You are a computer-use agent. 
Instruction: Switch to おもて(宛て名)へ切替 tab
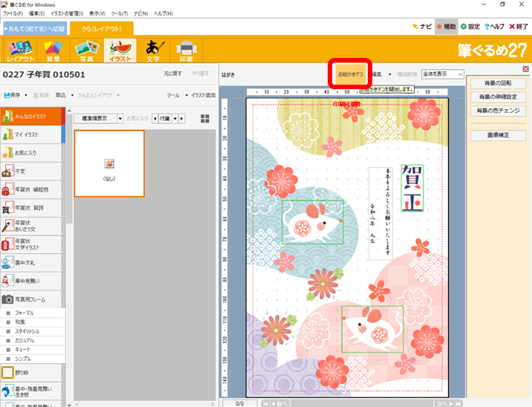pos(35,29)
